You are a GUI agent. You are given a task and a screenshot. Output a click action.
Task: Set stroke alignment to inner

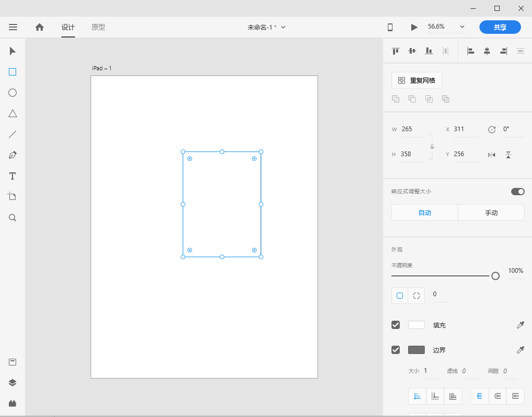coord(417,396)
